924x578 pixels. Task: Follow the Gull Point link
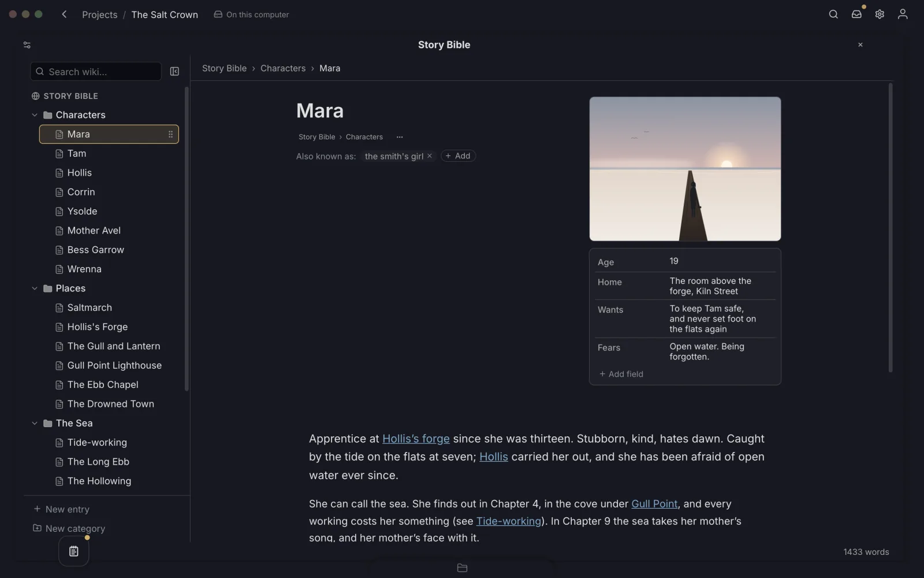[654, 504]
